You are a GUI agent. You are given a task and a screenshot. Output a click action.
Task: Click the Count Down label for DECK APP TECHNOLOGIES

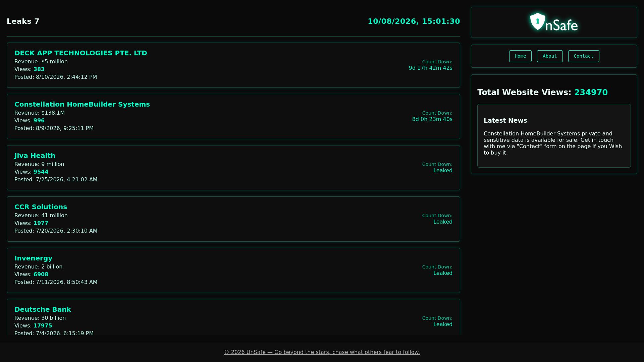[437, 62]
